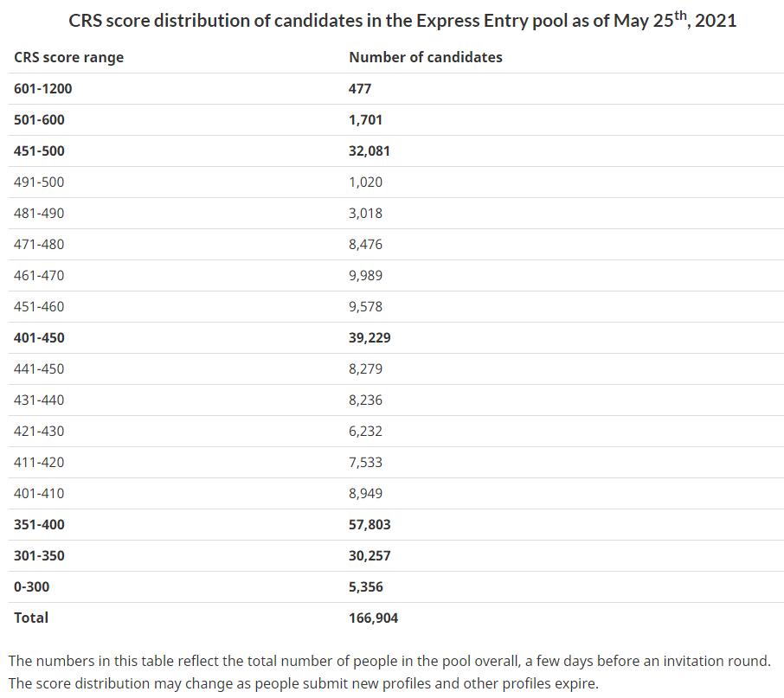Click the 401-410 score range cell

click(39, 493)
